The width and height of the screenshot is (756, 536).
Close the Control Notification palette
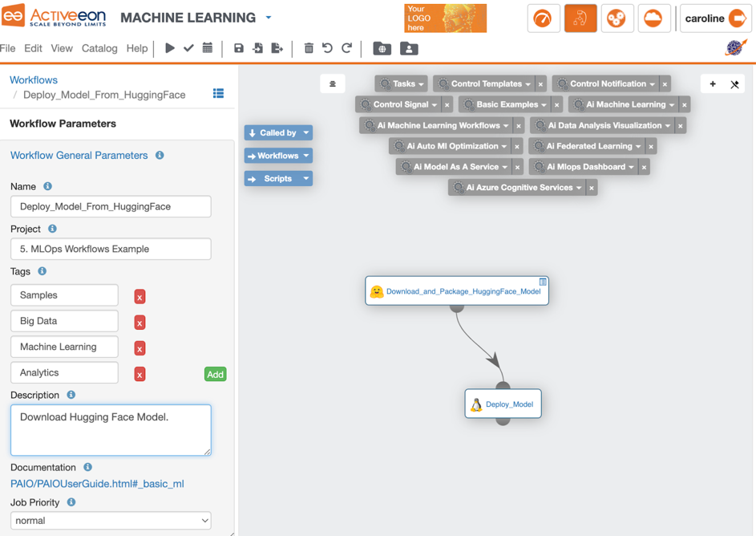(665, 84)
